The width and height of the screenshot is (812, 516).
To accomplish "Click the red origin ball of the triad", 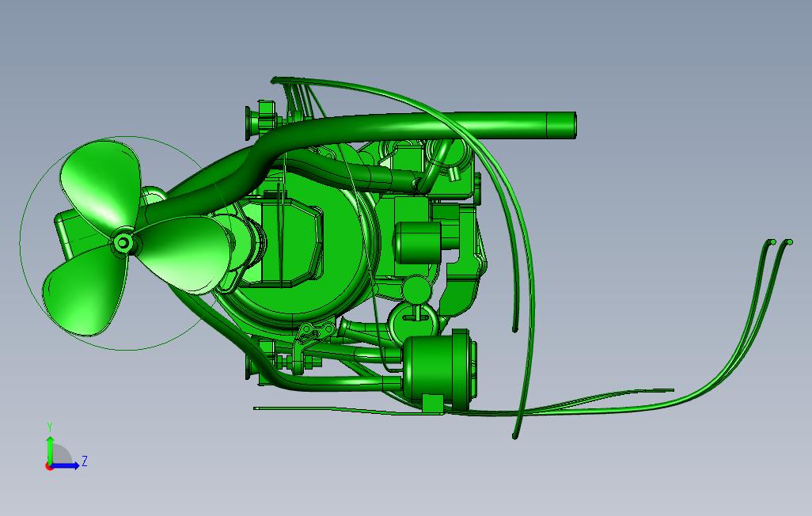I will (x=49, y=466).
